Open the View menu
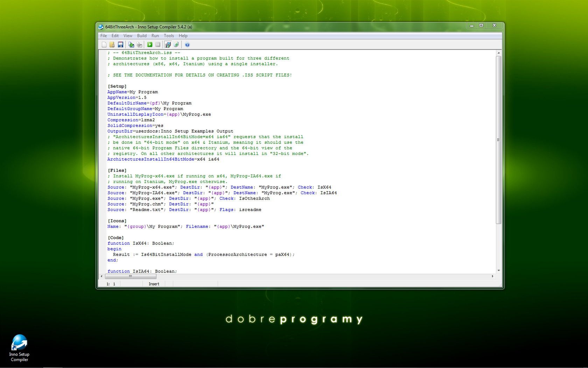This screenshot has width=588, height=368. (128, 36)
